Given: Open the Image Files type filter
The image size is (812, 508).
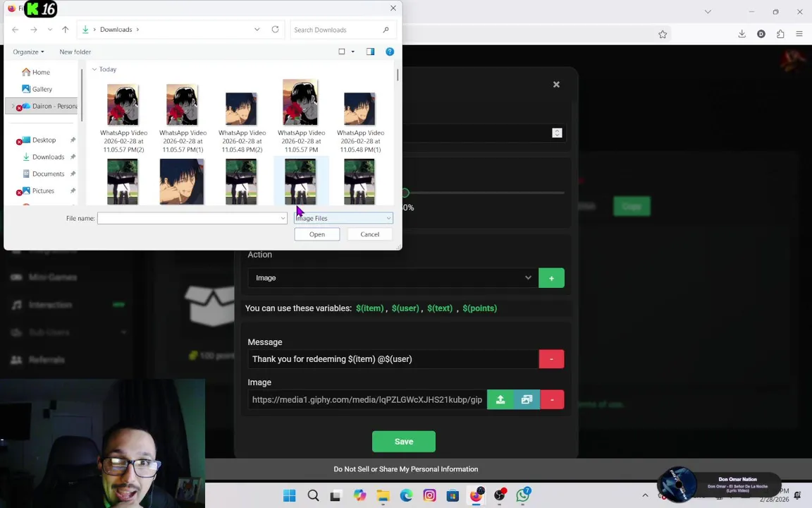Looking at the screenshot, I should [343, 218].
